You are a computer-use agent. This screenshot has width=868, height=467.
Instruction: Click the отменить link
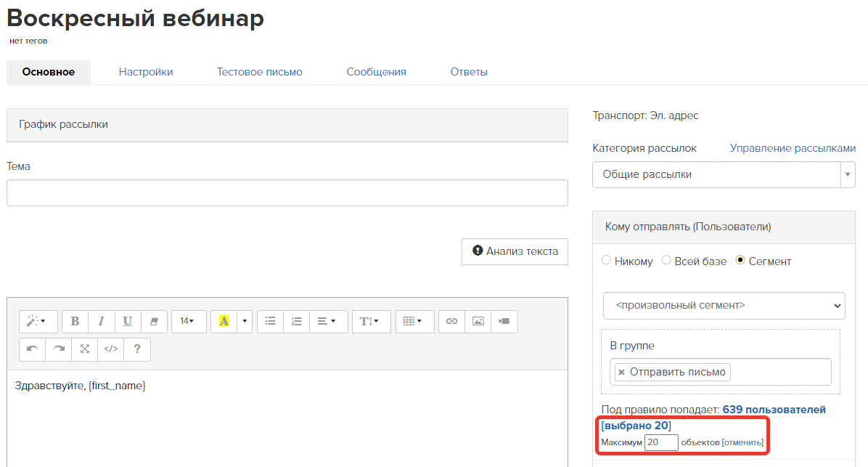click(742, 442)
